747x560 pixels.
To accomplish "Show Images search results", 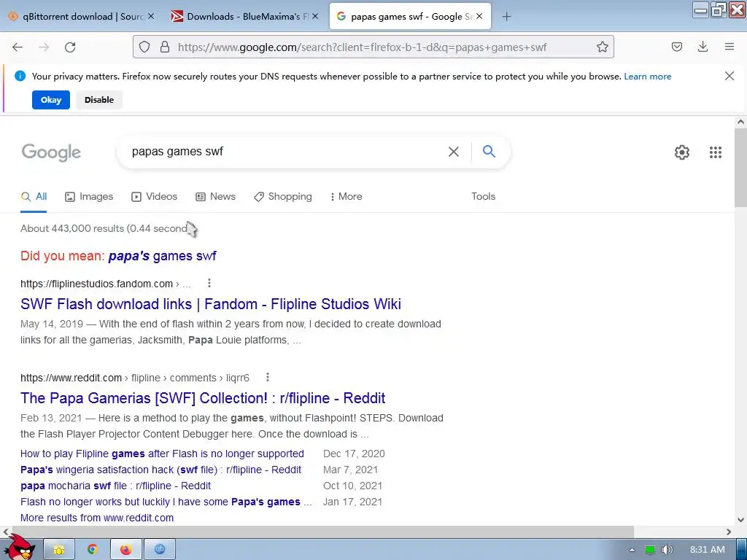I will [x=89, y=197].
